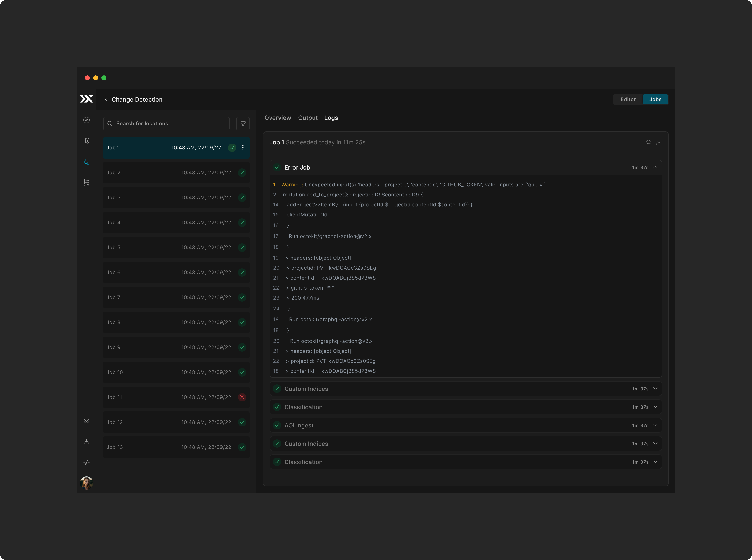The height and width of the screenshot is (560, 752).
Task: Go back from Change Detection
Action: pyautogui.click(x=106, y=99)
